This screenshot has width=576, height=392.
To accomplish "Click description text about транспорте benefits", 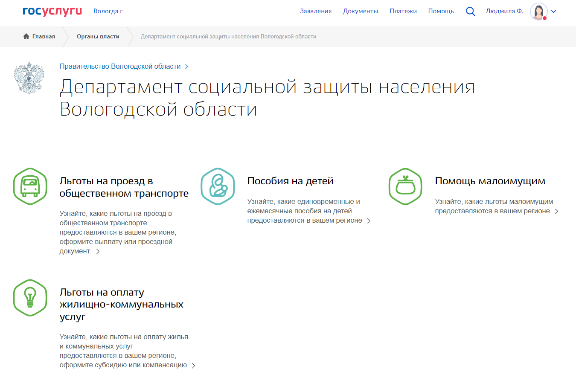I will [118, 232].
